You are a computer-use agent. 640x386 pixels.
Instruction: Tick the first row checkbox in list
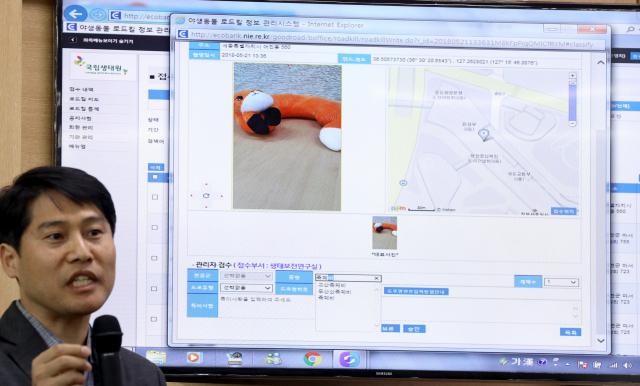[x=155, y=197]
